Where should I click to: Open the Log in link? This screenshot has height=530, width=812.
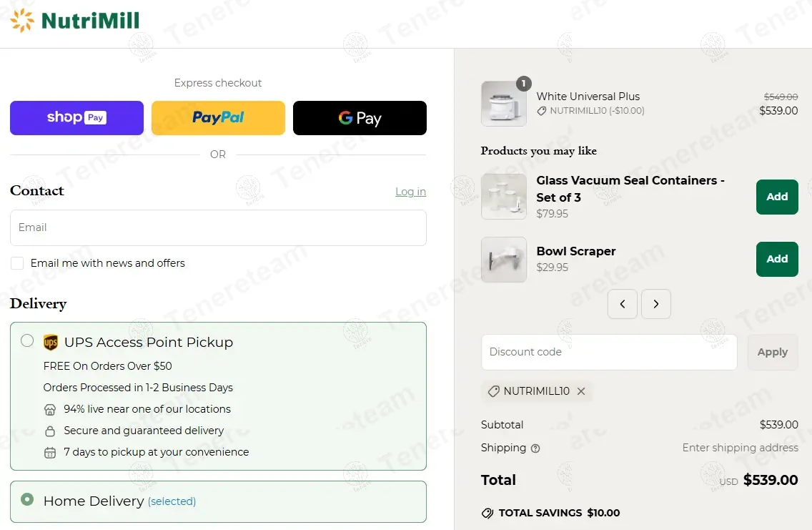(x=410, y=192)
